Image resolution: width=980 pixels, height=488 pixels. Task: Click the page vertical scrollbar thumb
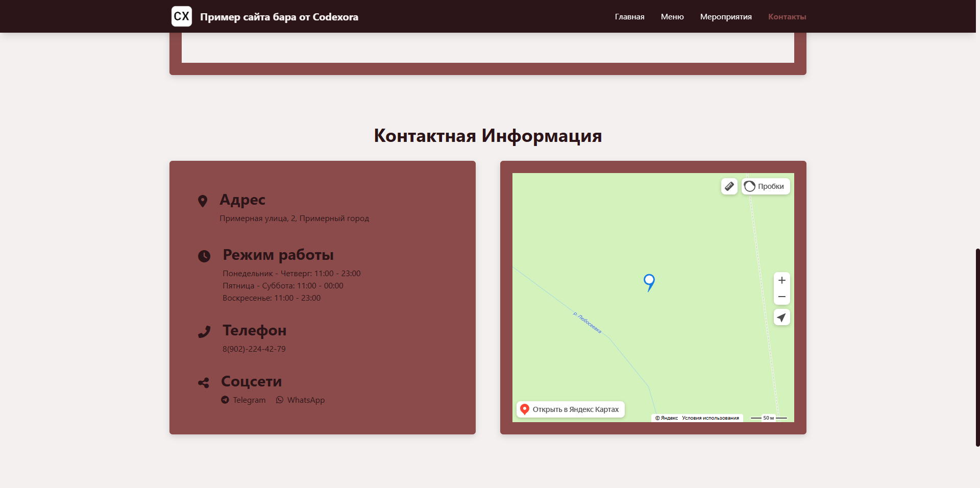pos(977,347)
